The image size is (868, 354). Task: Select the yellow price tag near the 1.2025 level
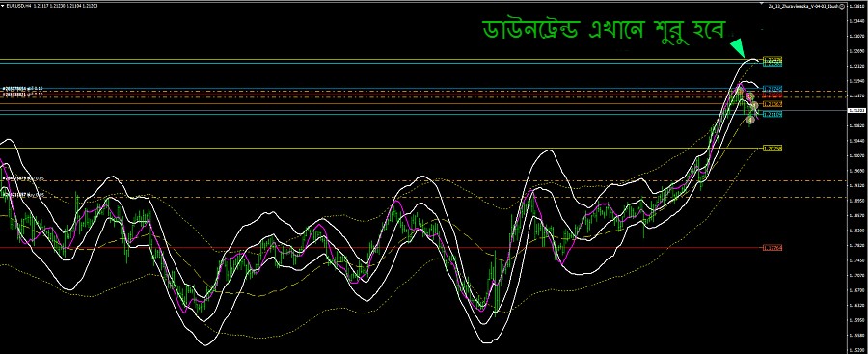(x=773, y=148)
